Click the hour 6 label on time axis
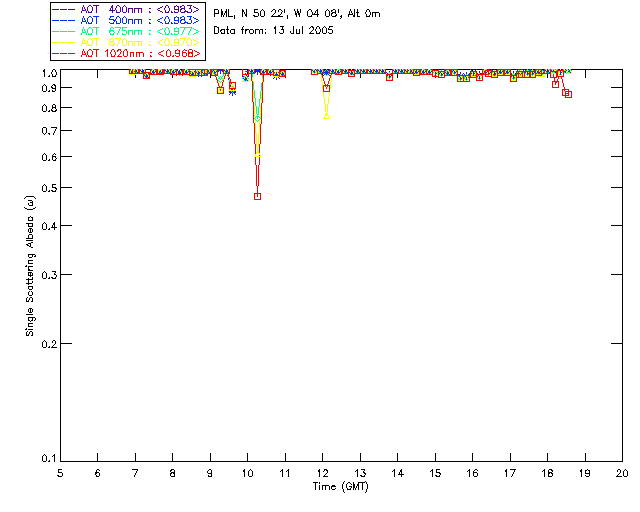This screenshot has width=640, height=512. click(98, 473)
